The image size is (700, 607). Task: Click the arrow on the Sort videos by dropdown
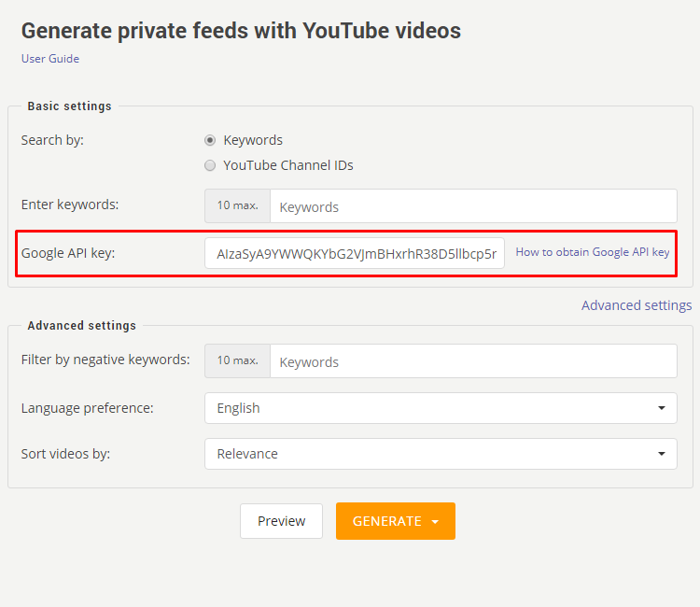point(662,454)
